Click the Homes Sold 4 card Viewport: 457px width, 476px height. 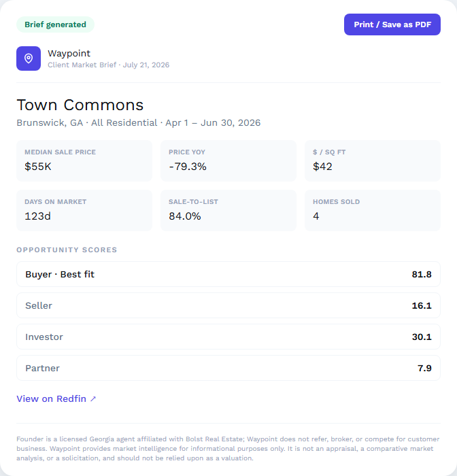(373, 210)
